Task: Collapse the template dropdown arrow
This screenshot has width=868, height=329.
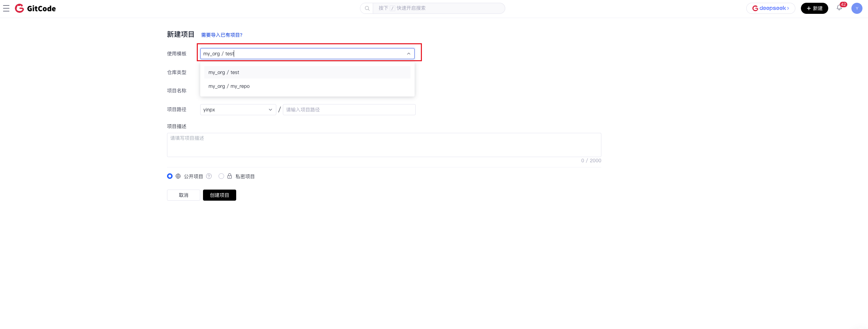Action: [x=408, y=54]
